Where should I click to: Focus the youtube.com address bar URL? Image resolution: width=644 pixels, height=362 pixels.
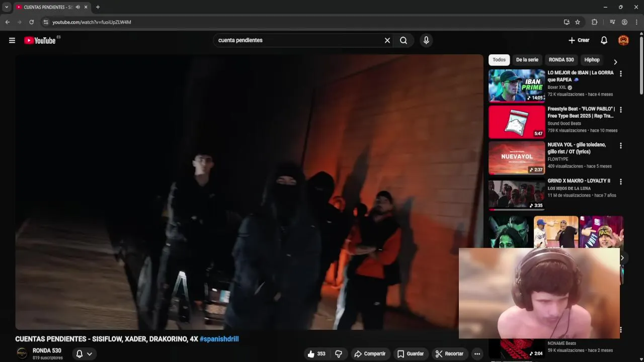(92, 22)
